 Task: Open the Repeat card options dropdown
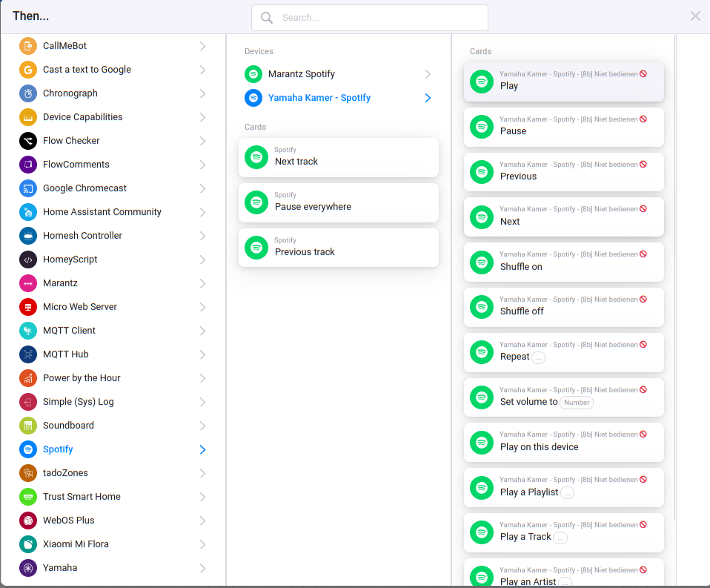pos(539,357)
